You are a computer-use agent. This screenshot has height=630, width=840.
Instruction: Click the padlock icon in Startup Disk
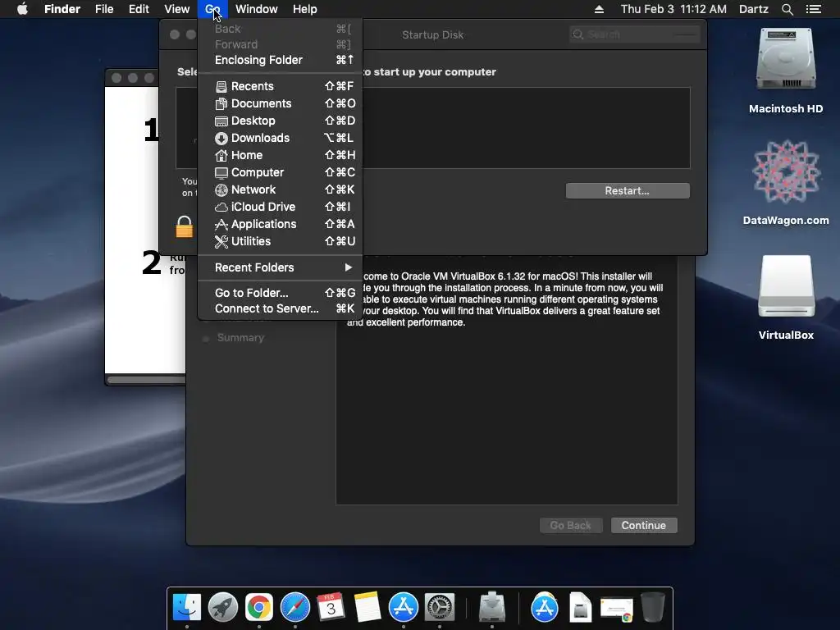[x=185, y=226]
